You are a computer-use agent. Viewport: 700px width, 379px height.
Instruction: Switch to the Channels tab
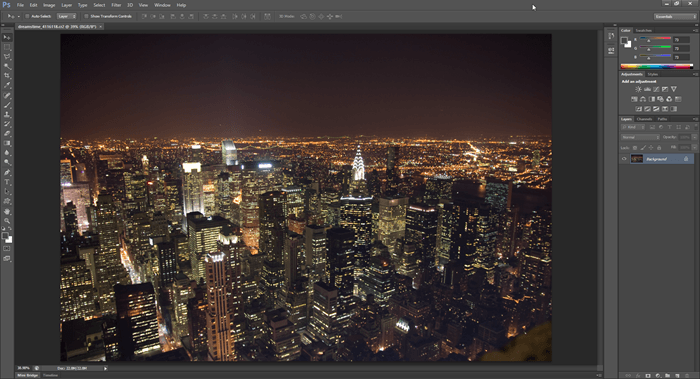click(x=644, y=119)
